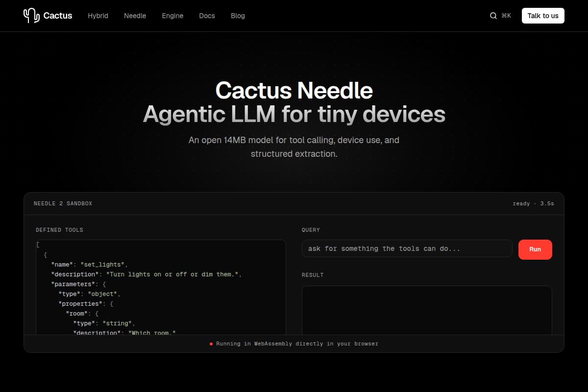Image resolution: width=588 pixels, height=392 pixels.
Task: Click the "NEEDLE 2 SANDBOX" header label
Action: [x=63, y=203]
